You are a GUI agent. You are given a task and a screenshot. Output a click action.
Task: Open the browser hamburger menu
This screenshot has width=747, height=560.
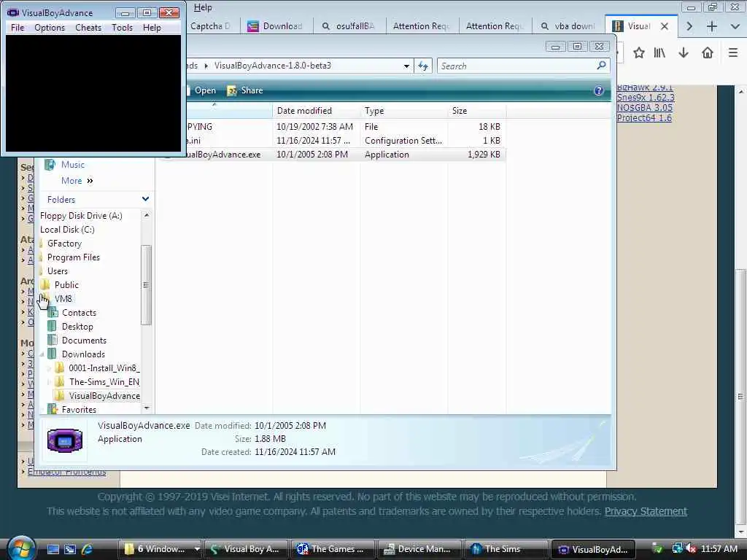coord(733,52)
